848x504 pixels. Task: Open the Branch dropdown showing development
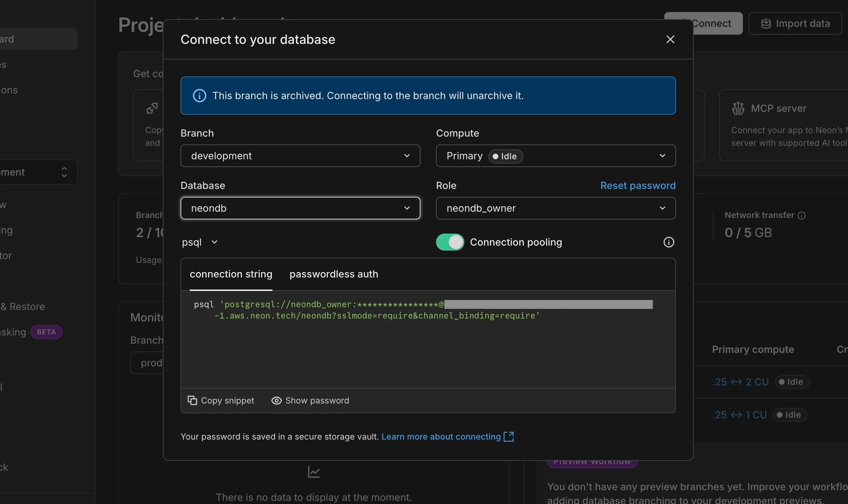click(x=299, y=156)
